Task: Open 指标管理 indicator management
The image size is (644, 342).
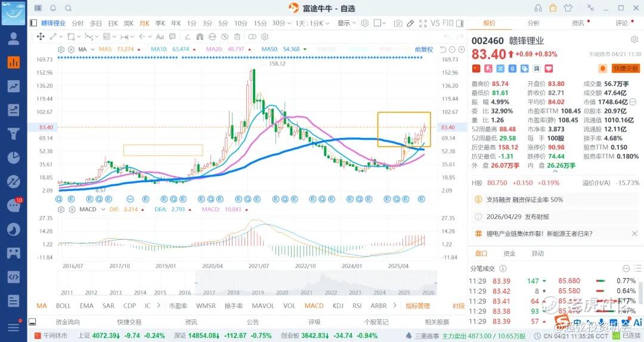Action: pos(417,306)
